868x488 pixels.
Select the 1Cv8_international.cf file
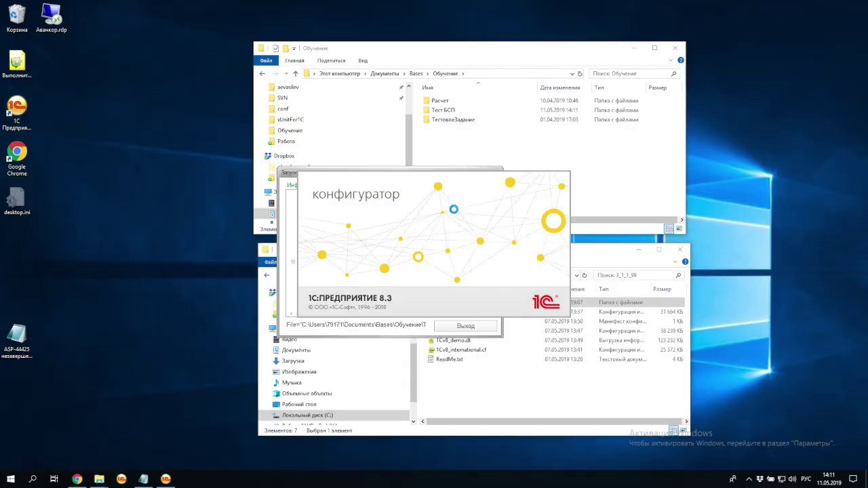tap(460, 350)
